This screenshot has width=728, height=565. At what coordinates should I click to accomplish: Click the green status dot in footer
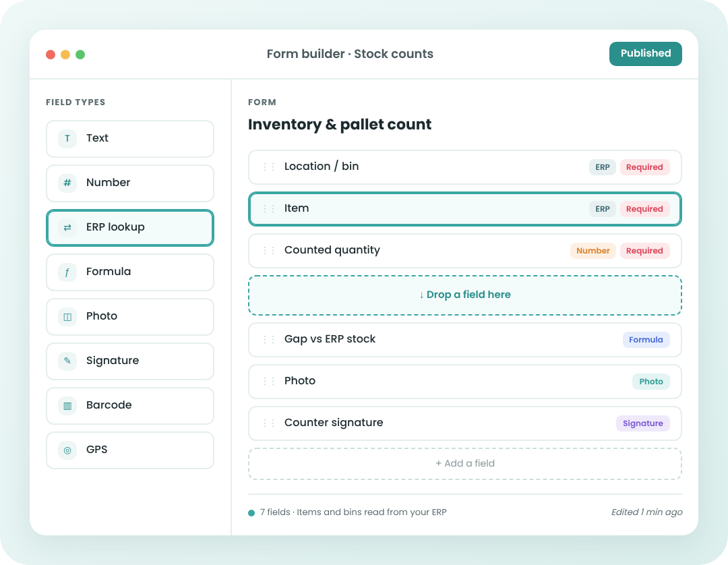[x=251, y=513]
